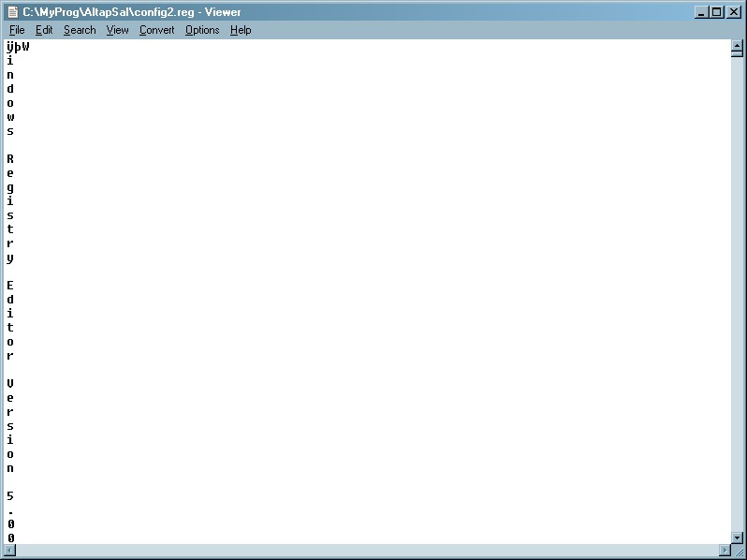Click the letter 'R' starting Registry
Screen dimensions: 747x560
click(10, 158)
